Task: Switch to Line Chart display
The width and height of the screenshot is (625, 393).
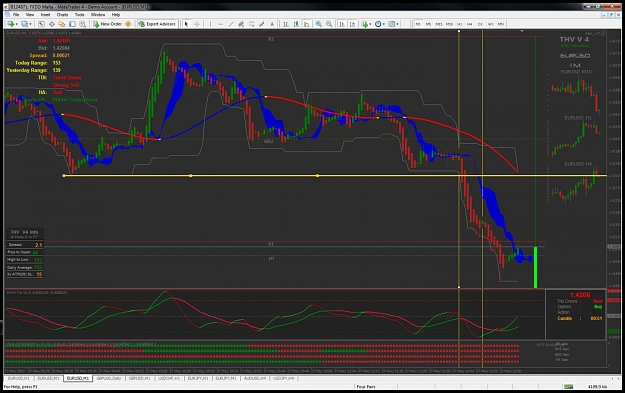Action: (307, 24)
